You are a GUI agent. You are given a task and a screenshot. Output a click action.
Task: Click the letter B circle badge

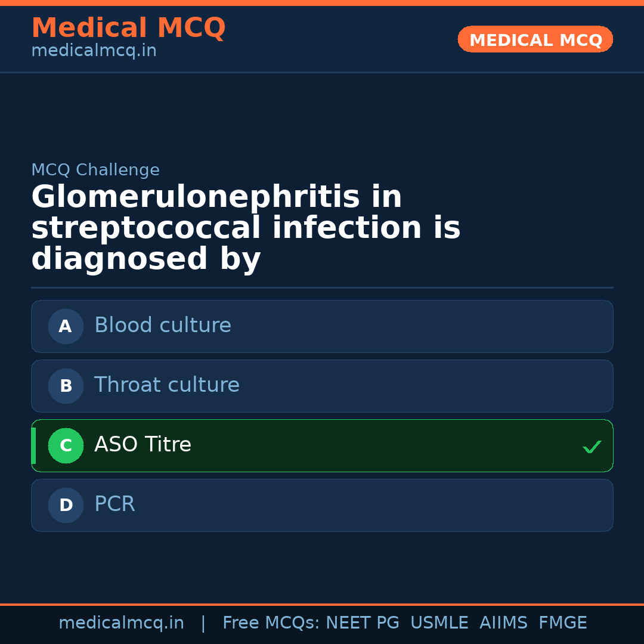66,386
